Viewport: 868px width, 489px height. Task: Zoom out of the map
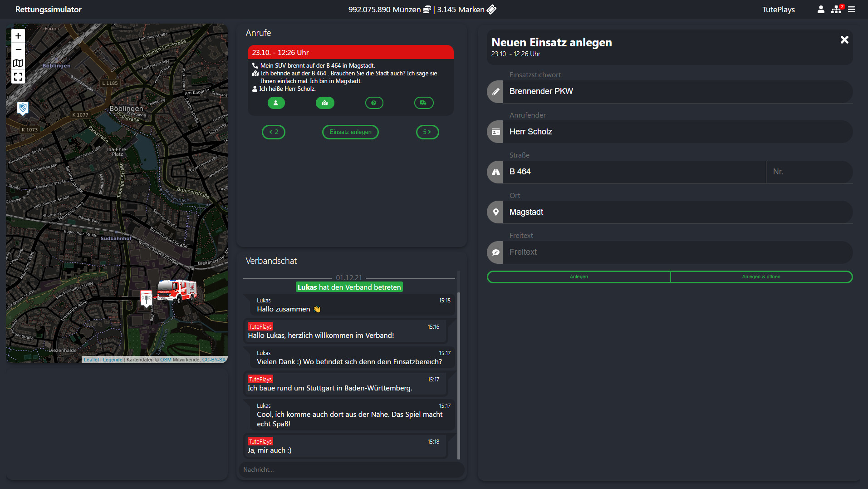(18, 49)
